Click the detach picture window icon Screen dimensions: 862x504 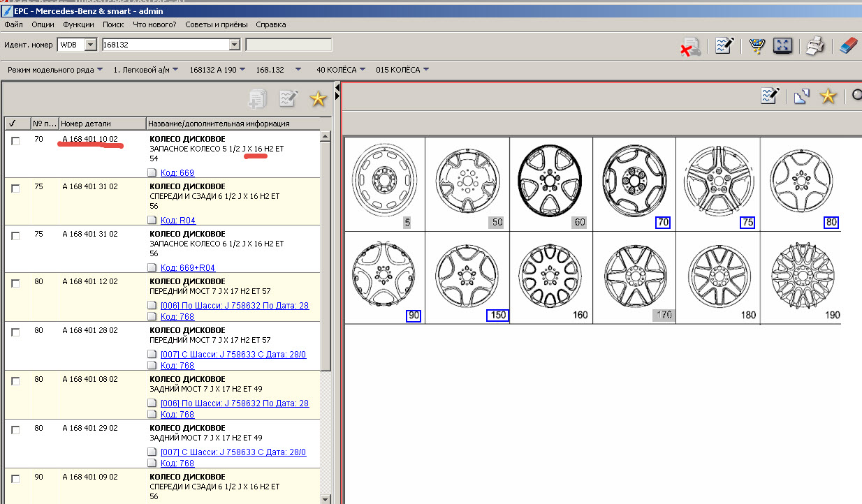[801, 96]
